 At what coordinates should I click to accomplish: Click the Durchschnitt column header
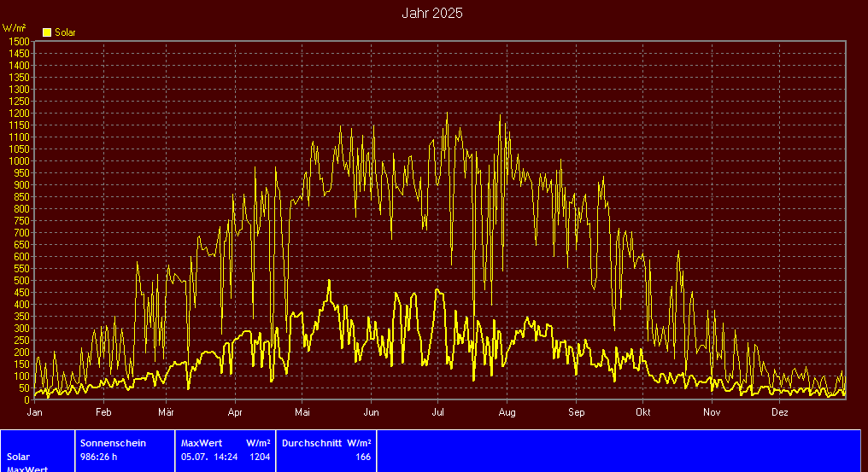coord(313,443)
